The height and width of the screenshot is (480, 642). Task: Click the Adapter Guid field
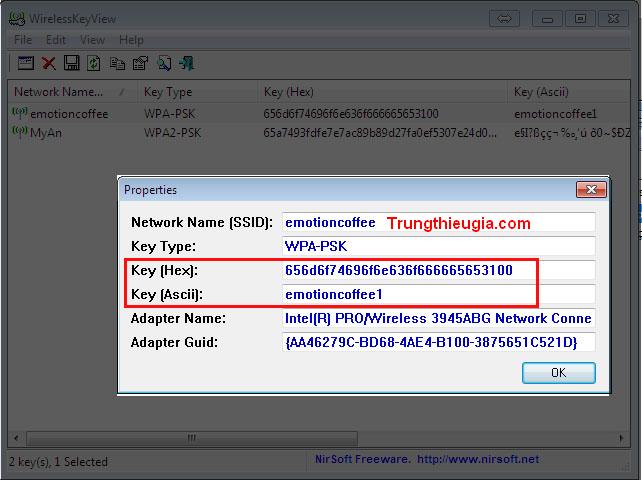point(439,342)
